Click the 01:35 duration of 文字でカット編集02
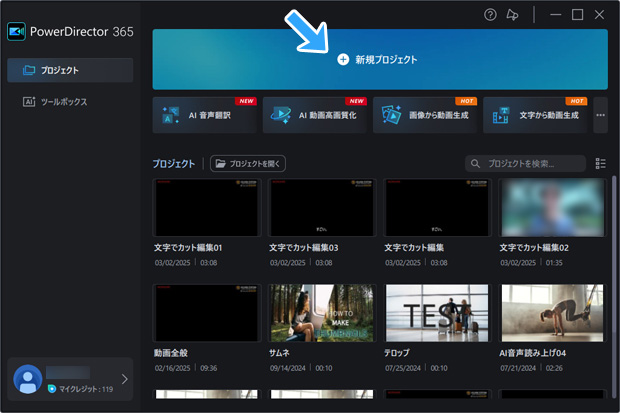Viewport: 620px width, 413px height. pyautogui.click(x=554, y=263)
